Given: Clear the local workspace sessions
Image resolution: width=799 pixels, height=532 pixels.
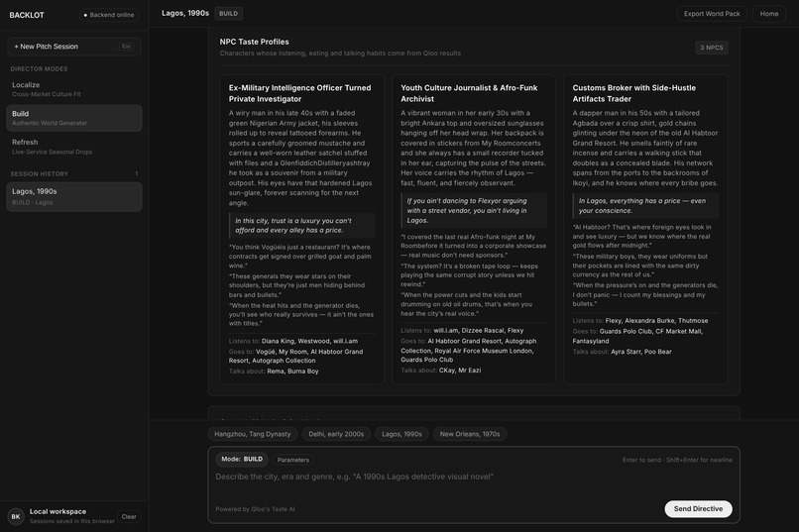Looking at the screenshot, I should [129, 516].
